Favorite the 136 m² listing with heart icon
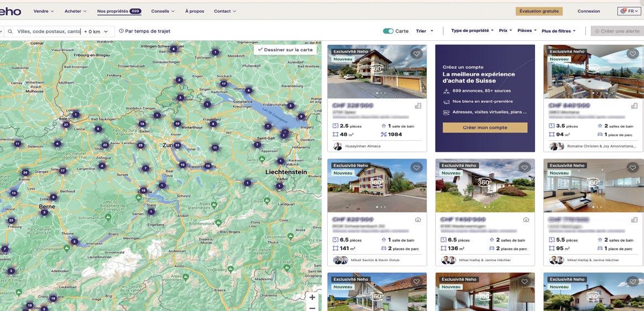The image size is (644, 311). click(525, 167)
